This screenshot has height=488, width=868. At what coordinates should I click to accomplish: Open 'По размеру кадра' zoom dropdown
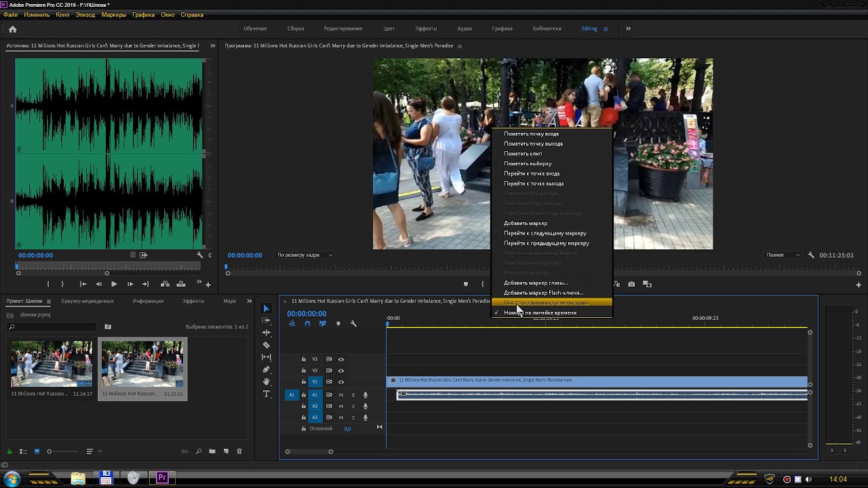[305, 255]
